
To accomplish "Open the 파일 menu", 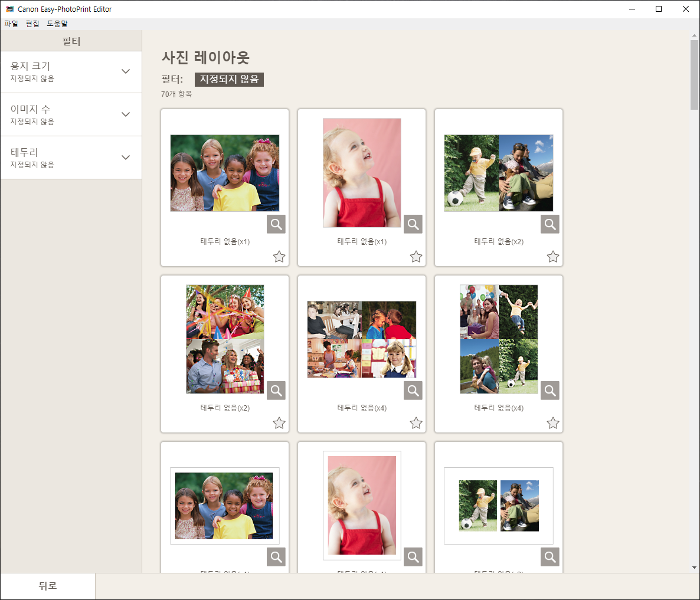I will pos(11,24).
